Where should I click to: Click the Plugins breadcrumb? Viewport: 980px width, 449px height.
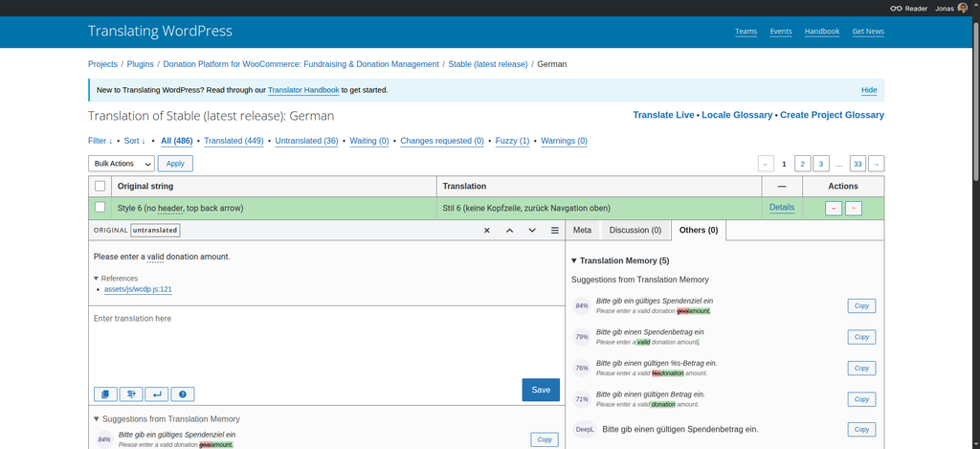coord(140,64)
